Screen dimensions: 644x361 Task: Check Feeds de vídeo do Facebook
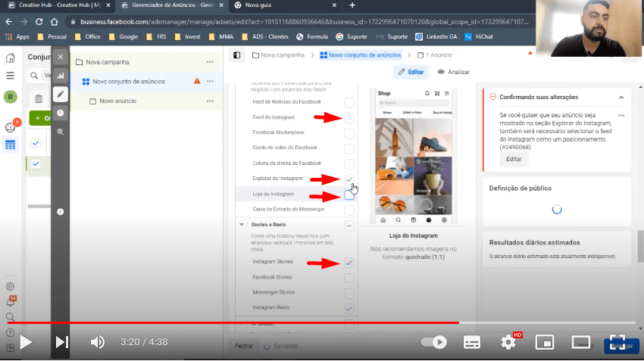tap(349, 148)
